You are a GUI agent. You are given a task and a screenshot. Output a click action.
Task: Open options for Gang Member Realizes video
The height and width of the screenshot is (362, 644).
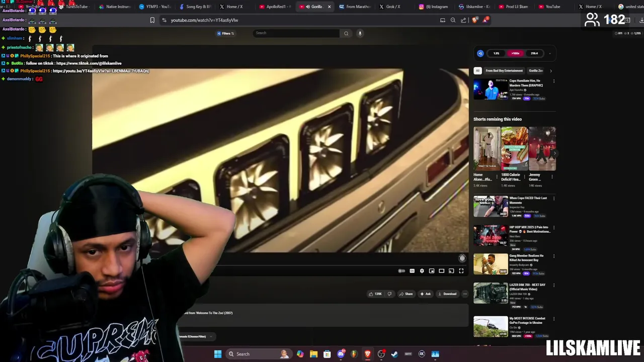554,256
